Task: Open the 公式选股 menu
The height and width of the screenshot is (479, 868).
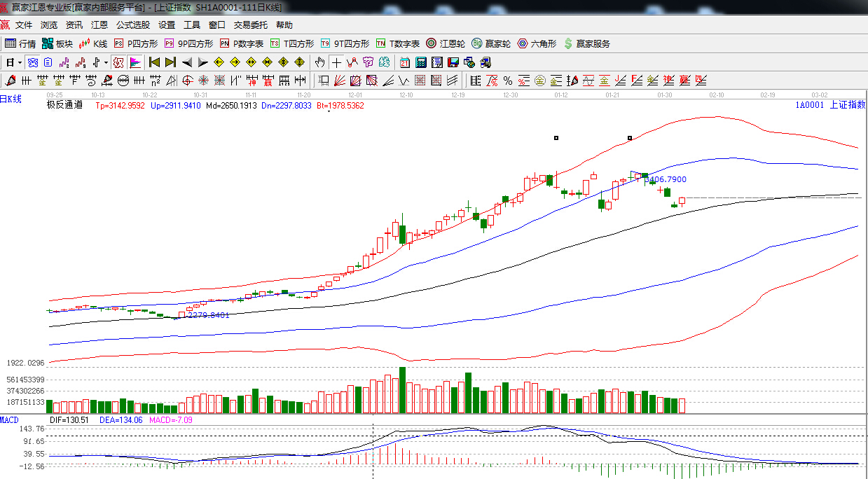Action: coord(132,25)
